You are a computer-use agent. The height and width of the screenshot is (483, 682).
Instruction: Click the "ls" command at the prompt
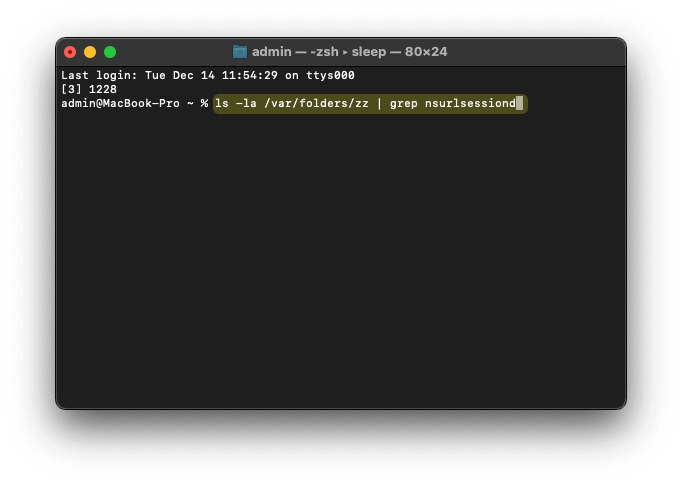221,103
